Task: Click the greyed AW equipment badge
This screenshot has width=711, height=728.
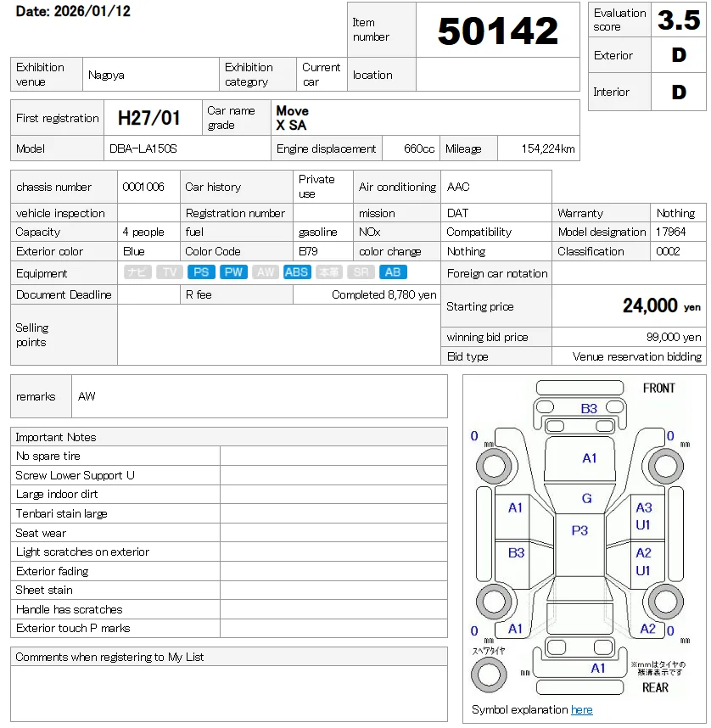Action: point(266,272)
